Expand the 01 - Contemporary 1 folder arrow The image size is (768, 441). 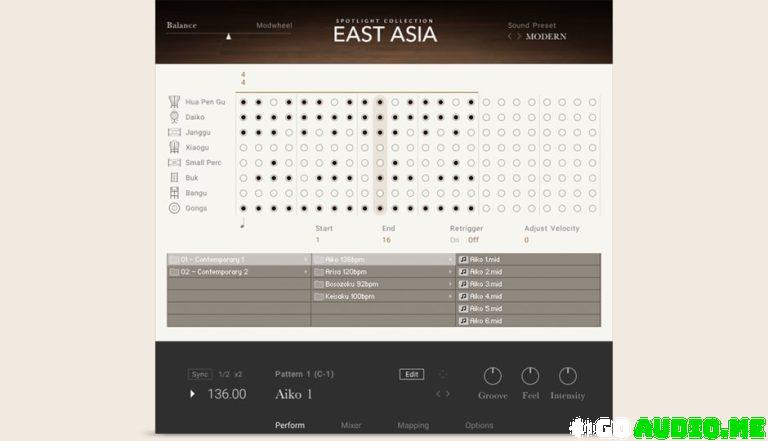coord(306,260)
